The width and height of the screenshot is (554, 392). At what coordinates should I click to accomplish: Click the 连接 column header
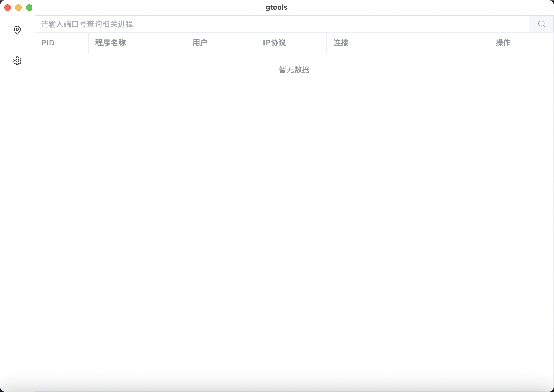pyautogui.click(x=341, y=43)
